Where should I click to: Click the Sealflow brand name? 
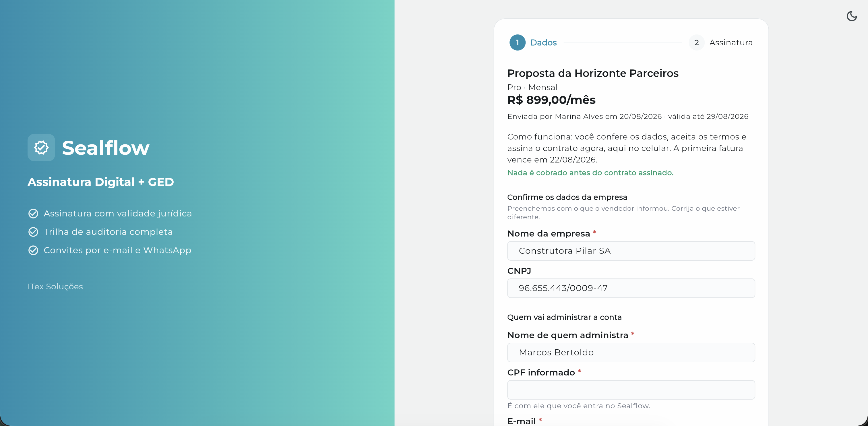[x=105, y=148]
